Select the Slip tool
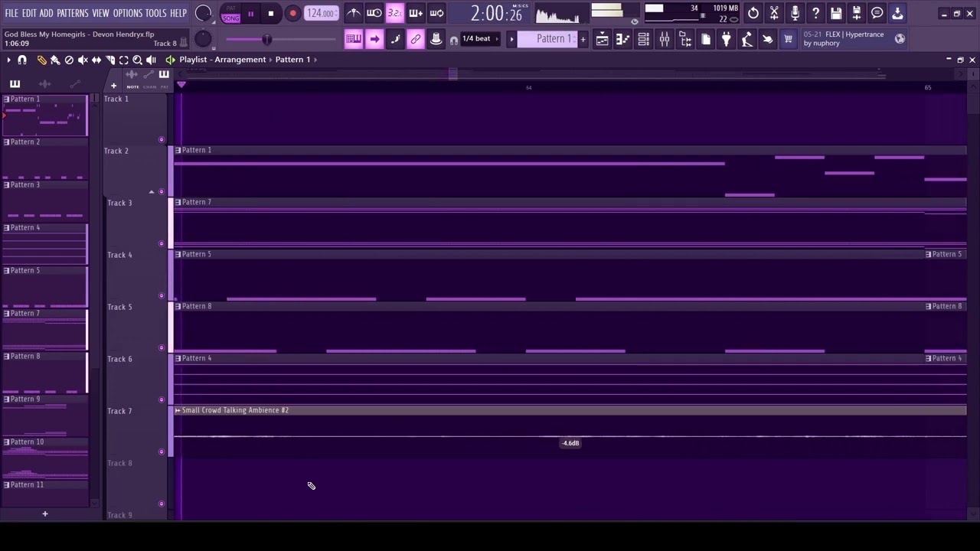This screenshot has height=551, width=980. (96, 60)
